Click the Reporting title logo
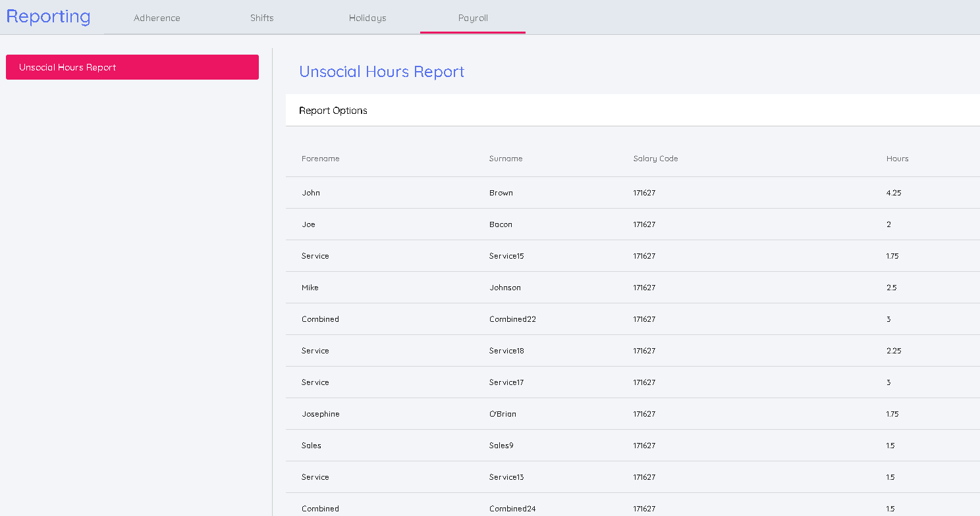 pos(48,16)
